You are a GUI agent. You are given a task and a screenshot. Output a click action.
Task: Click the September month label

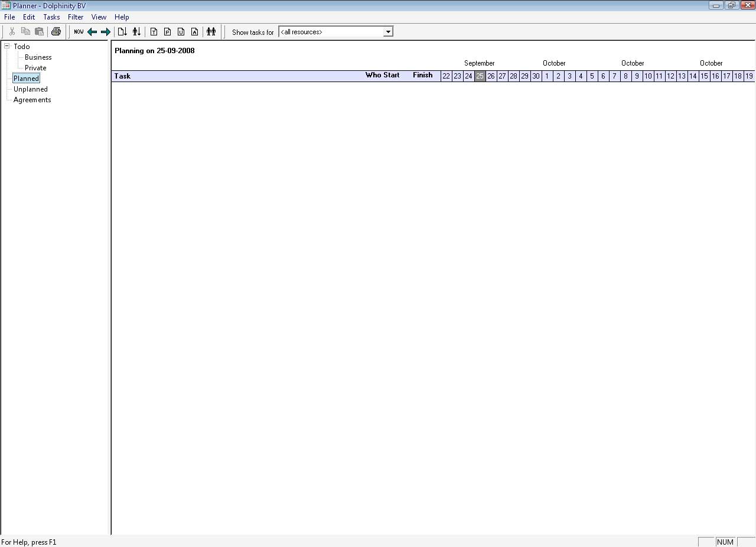pos(479,63)
